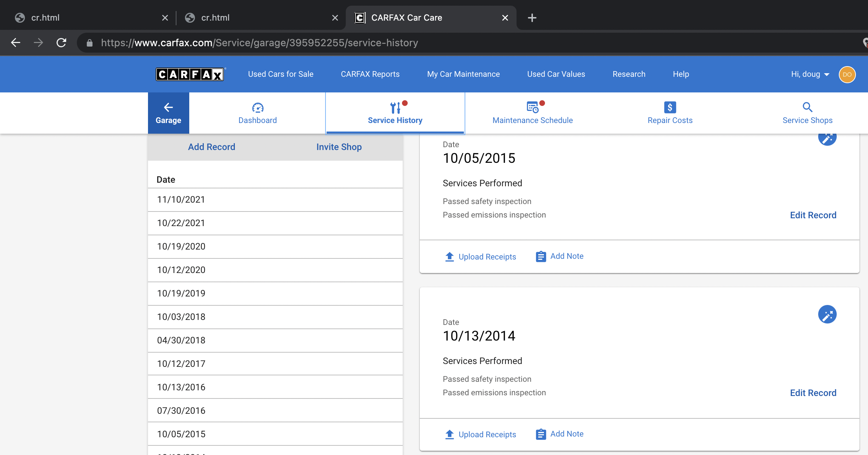Image resolution: width=868 pixels, height=455 pixels.
Task: Click the Service History wrench icon
Action: (x=395, y=107)
